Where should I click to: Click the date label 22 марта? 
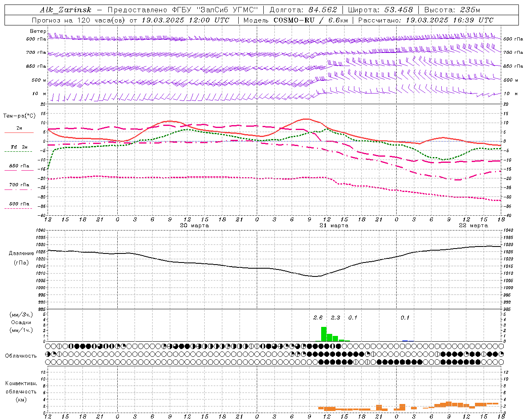473,225
